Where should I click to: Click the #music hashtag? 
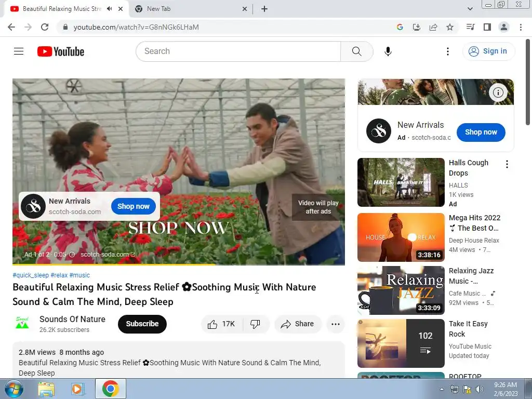coord(79,275)
